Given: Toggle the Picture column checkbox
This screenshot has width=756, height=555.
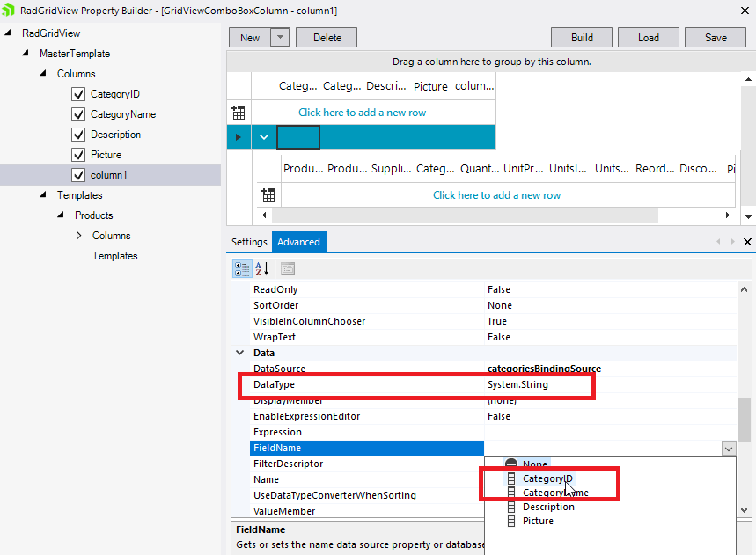Looking at the screenshot, I should click(x=78, y=155).
